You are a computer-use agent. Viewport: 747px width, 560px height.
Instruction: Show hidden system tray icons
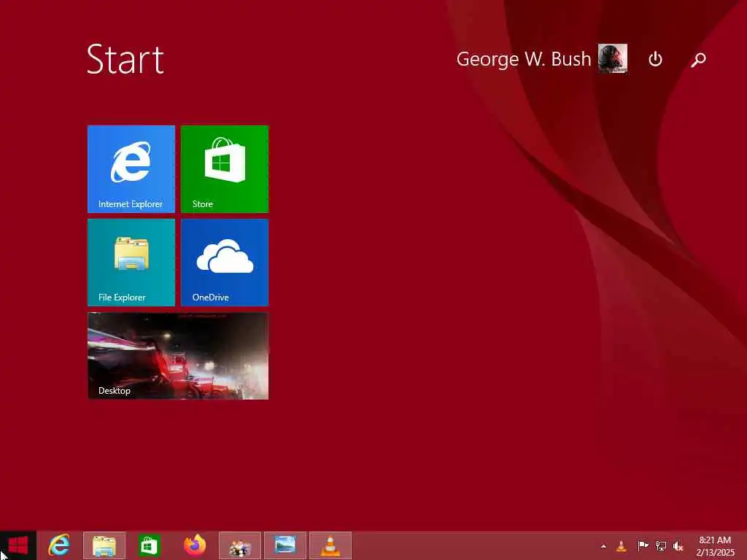[x=603, y=546]
